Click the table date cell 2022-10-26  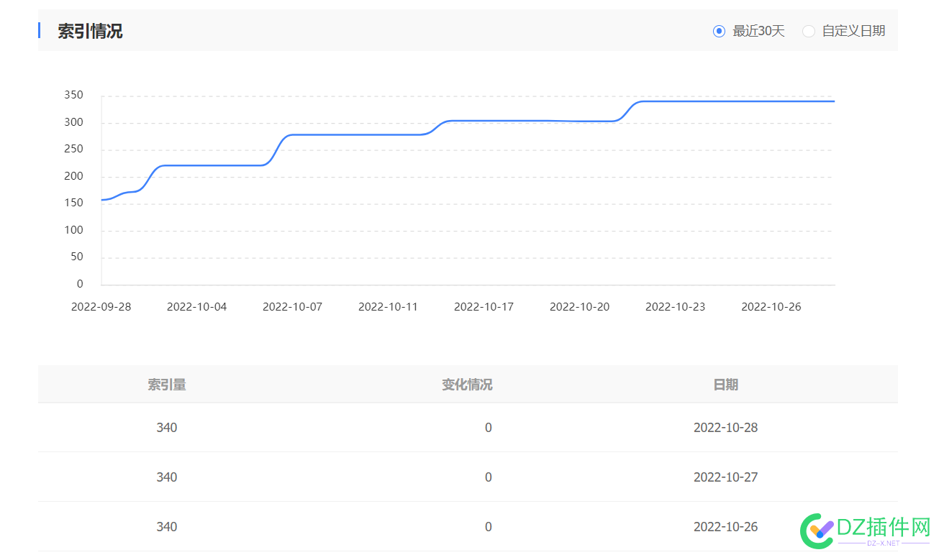(x=725, y=527)
